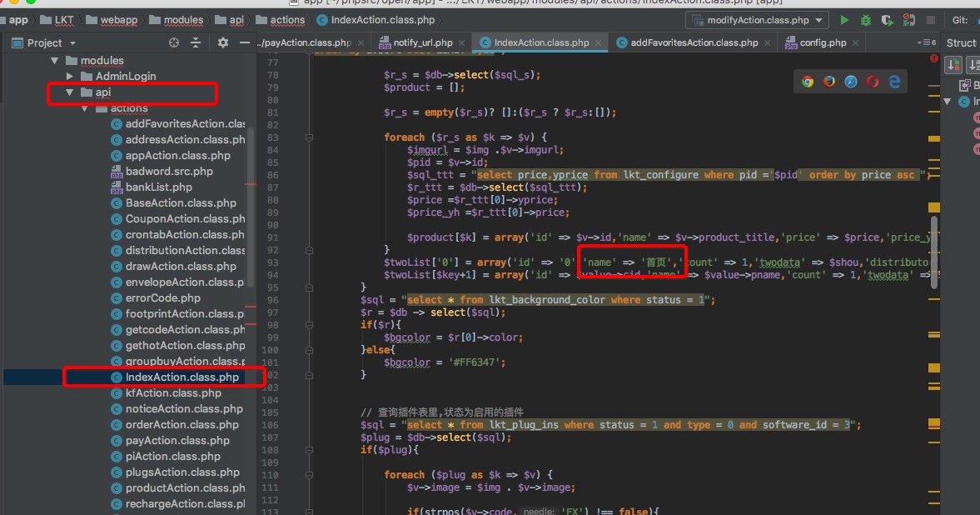Toggle fold marker at line 98 if

pyautogui.click(x=309, y=325)
